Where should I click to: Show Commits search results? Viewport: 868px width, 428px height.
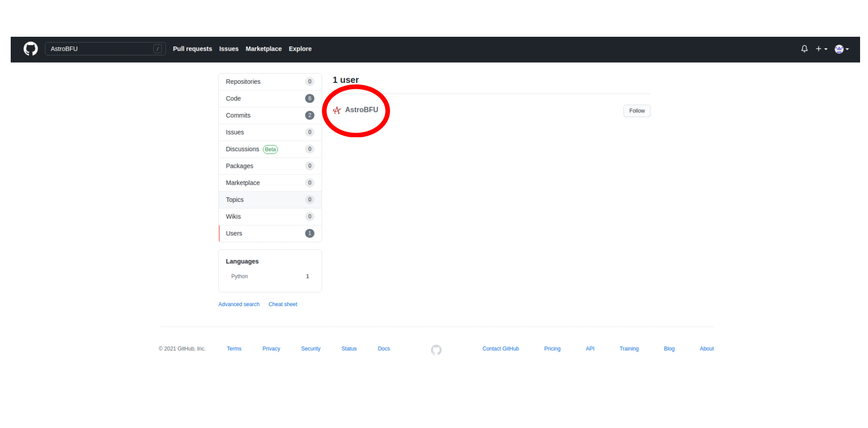[270, 115]
